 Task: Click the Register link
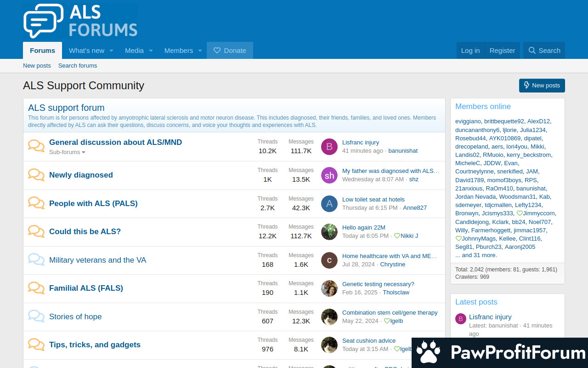[x=502, y=51]
